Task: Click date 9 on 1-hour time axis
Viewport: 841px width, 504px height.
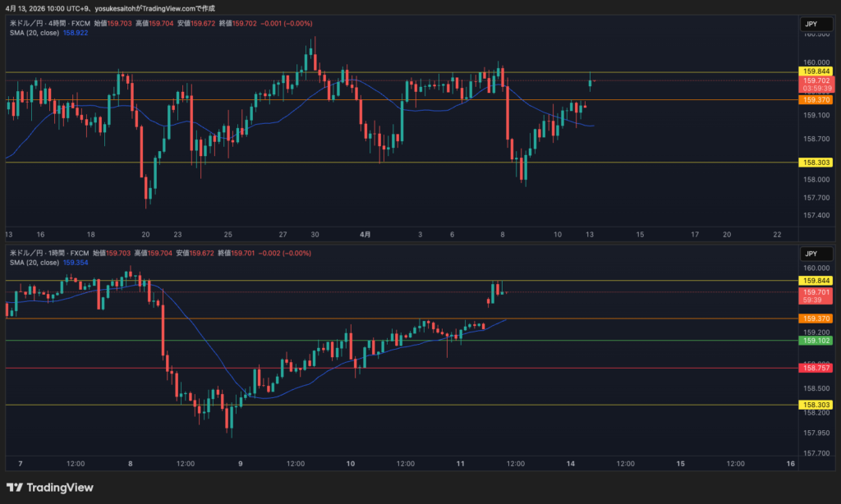Action: pos(241,463)
